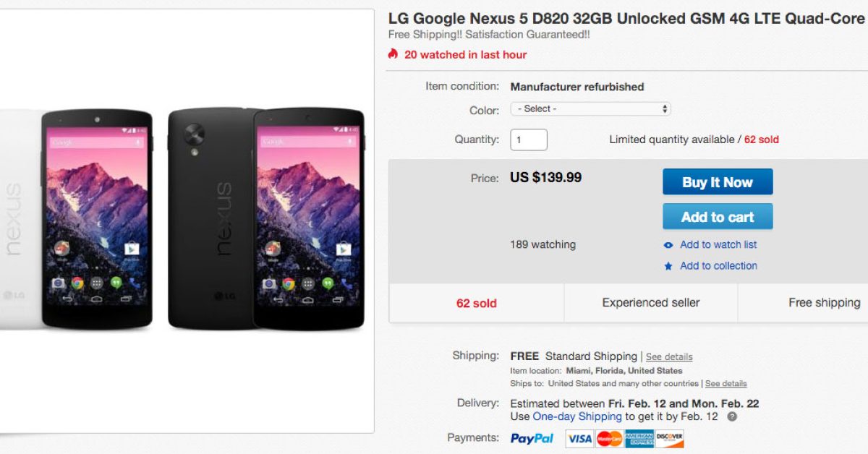Open See details link for Ships to

[726, 384]
